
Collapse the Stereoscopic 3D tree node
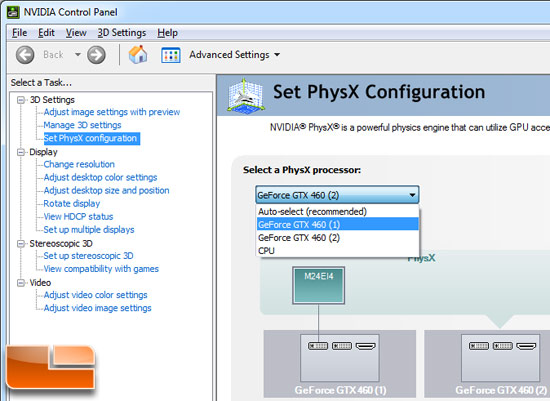coord(21,243)
